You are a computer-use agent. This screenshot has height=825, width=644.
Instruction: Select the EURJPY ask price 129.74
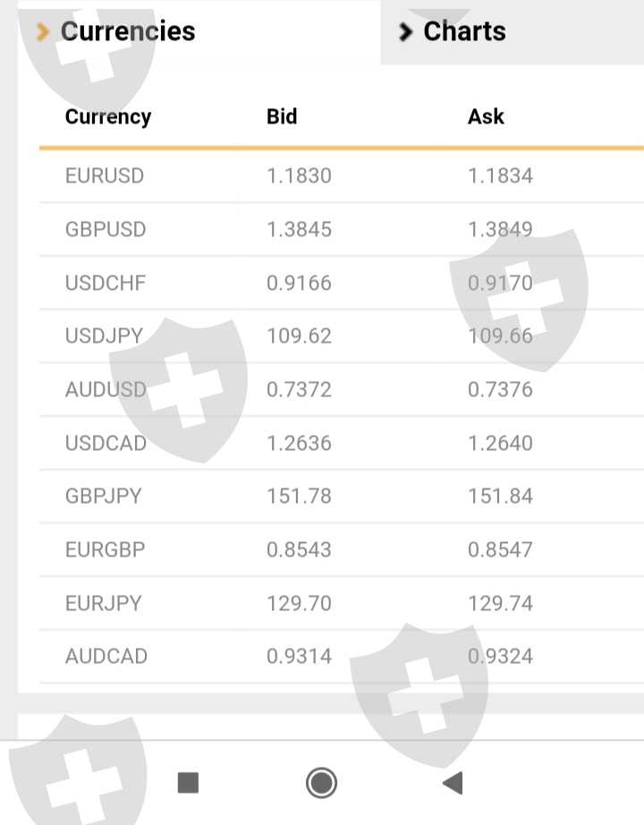[500, 603]
